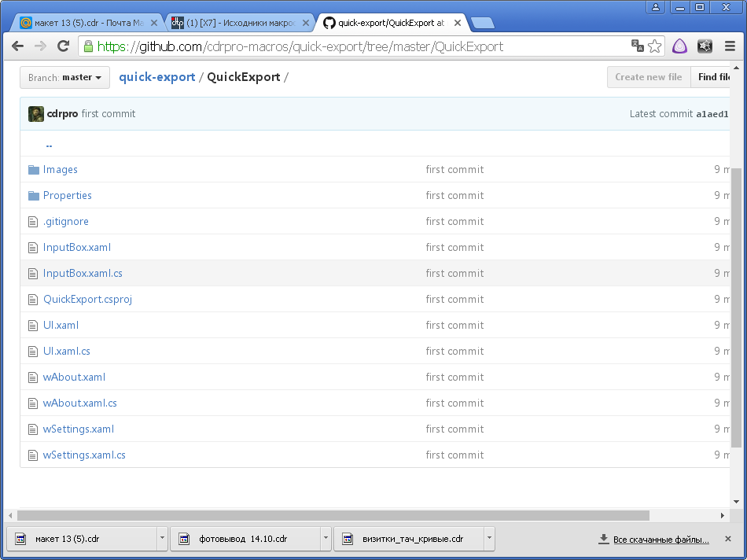The height and width of the screenshot is (560, 747).
Task: Open the a1aed1 latest commit link
Action: [x=712, y=114]
